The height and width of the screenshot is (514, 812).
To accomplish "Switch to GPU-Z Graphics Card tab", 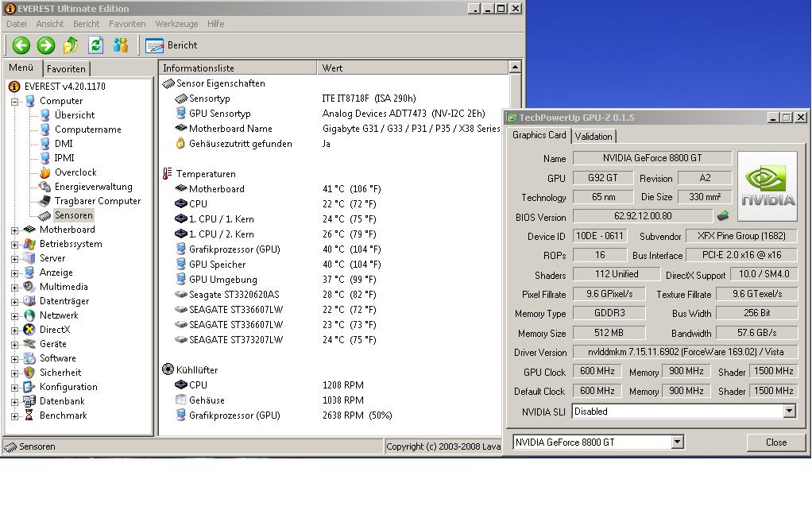I will [x=539, y=135].
